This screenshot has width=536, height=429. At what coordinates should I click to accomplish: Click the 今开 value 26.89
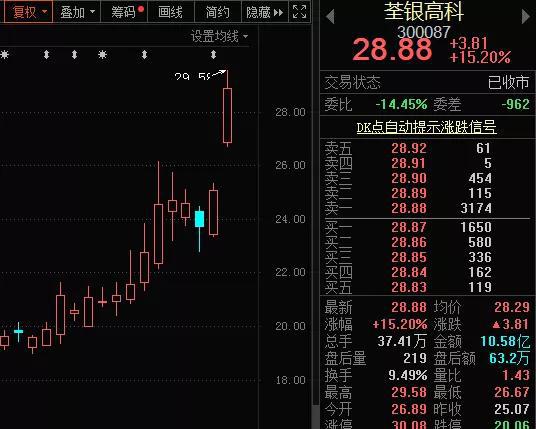pos(409,409)
